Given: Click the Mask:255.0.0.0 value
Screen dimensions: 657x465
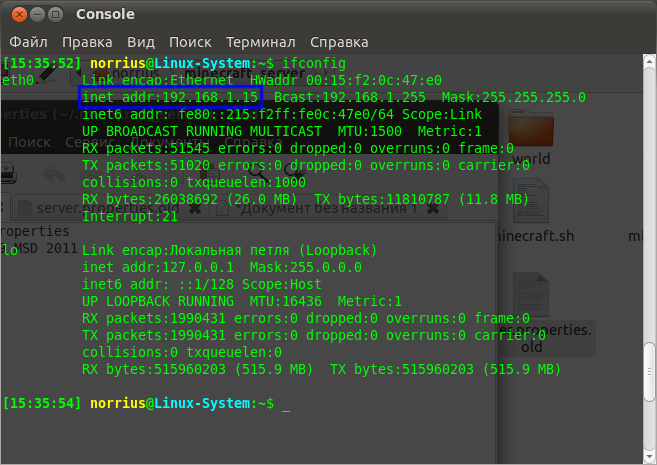Looking at the screenshot, I should [306, 267].
